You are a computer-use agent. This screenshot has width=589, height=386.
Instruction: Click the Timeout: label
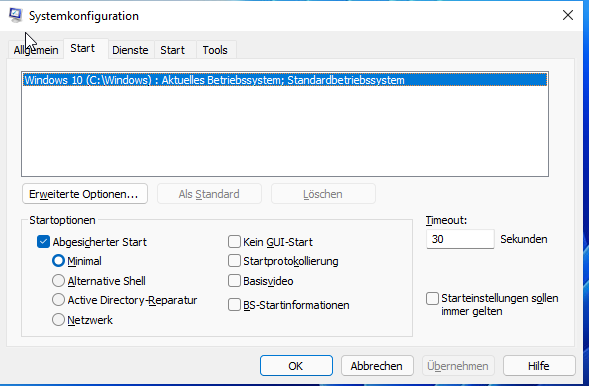[446, 220]
